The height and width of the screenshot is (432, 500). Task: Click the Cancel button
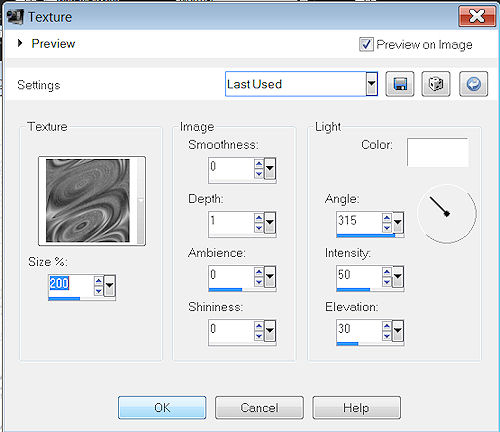point(259,407)
